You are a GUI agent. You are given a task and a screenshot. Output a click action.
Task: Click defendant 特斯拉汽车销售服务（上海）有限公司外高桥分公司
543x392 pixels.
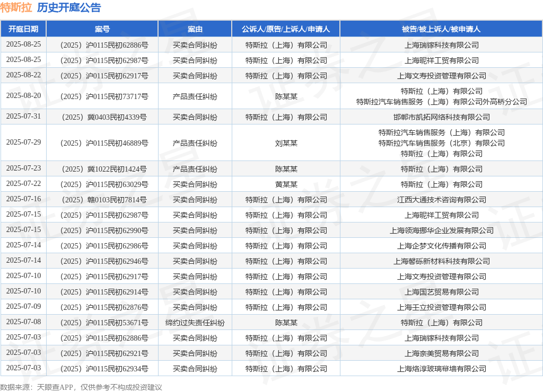[442, 102]
